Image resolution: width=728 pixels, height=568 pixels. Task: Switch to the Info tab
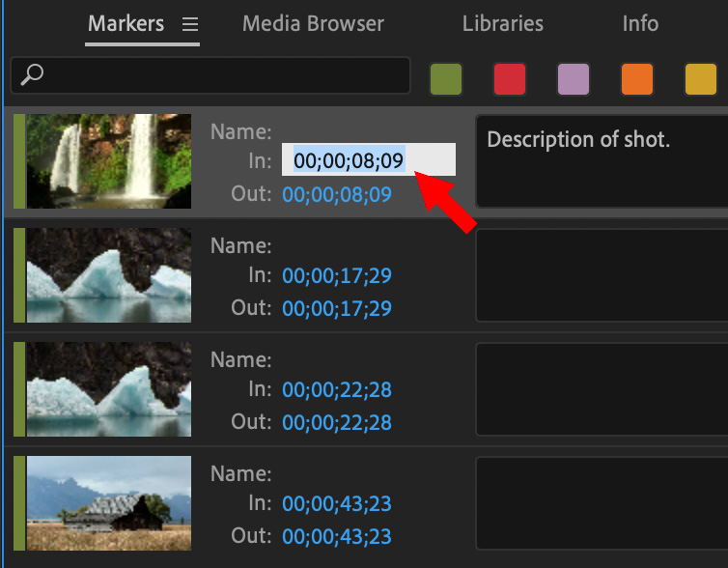pyautogui.click(x=640, y=24)
